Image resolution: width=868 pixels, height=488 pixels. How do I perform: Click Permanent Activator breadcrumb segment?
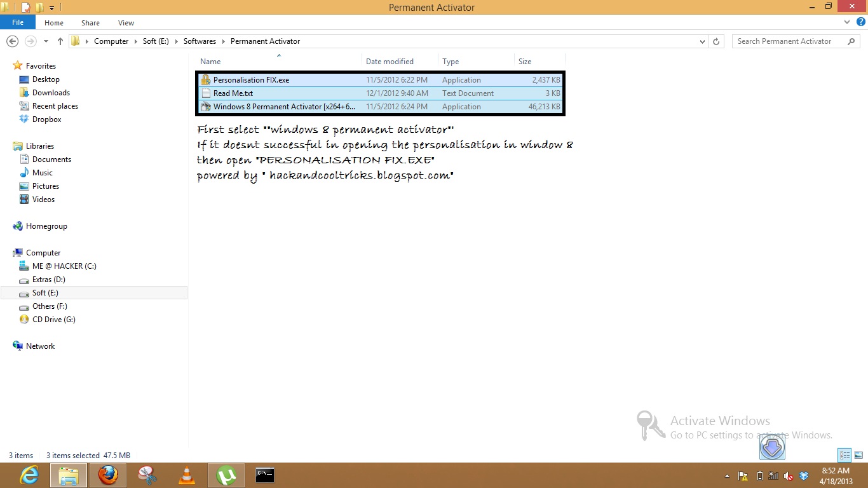[265, 41]
